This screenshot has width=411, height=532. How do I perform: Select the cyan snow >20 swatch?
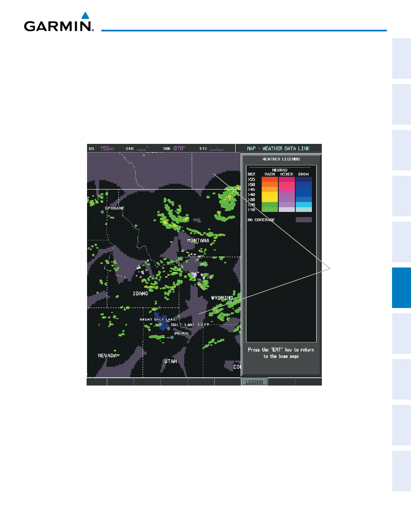click(x=304, y=205)
